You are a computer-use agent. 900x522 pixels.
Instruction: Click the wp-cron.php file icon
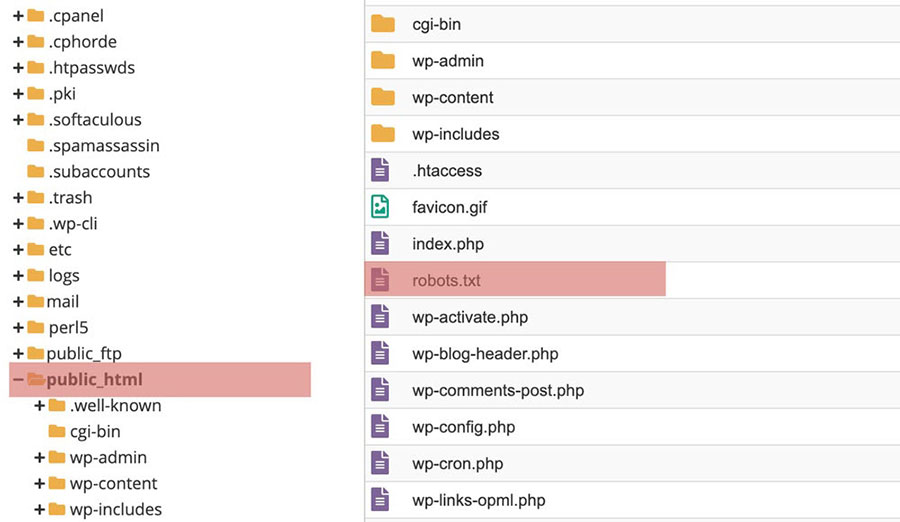[380, 463]
